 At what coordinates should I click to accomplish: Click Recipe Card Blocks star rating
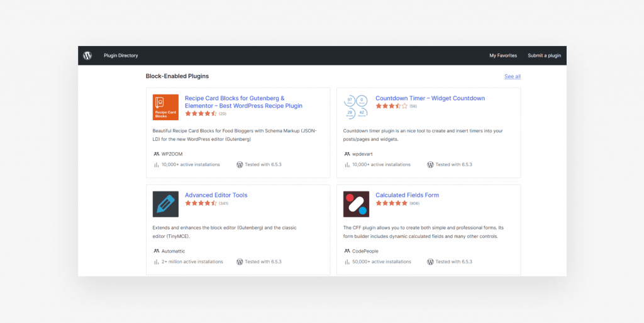tap(201, 113)
